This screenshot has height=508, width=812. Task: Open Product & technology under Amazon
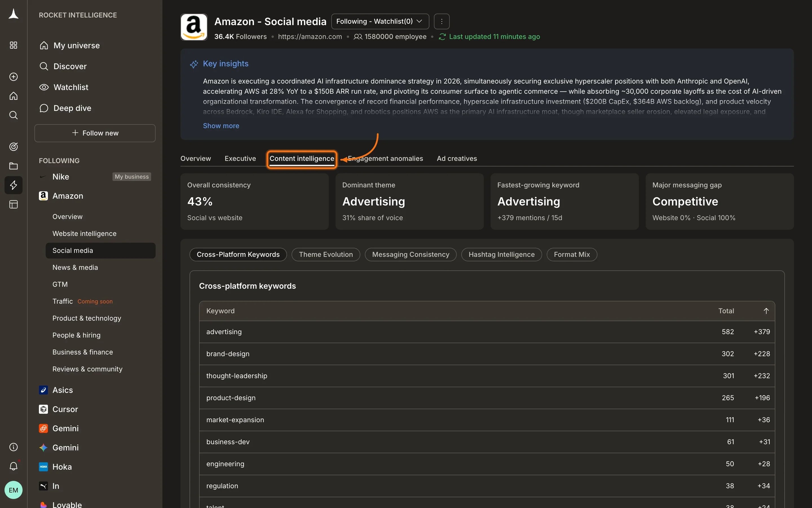tap(101, 318)
